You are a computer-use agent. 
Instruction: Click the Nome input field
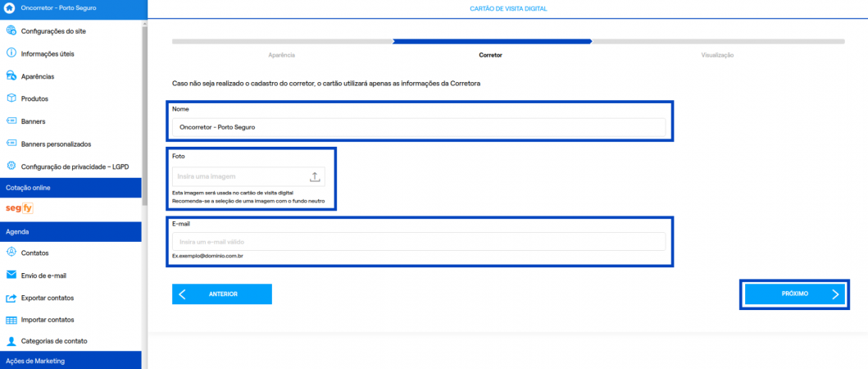pos(419,127)
